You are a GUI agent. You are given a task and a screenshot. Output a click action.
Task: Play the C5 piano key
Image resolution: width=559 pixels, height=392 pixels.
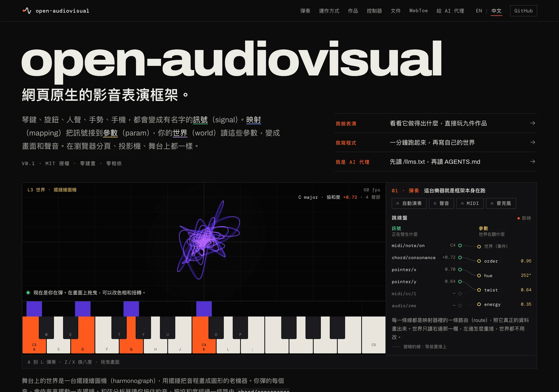(374, 335)
